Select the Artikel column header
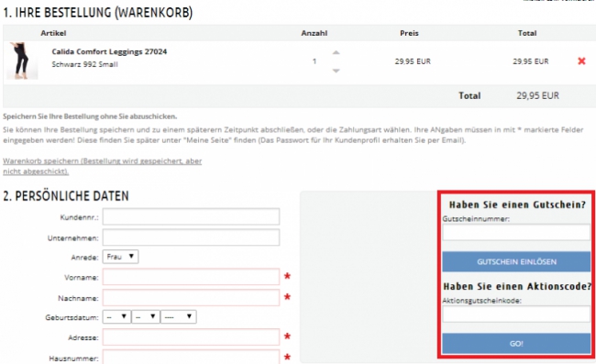The height and width of the screenshot is (364, 596). pos(53,33)
